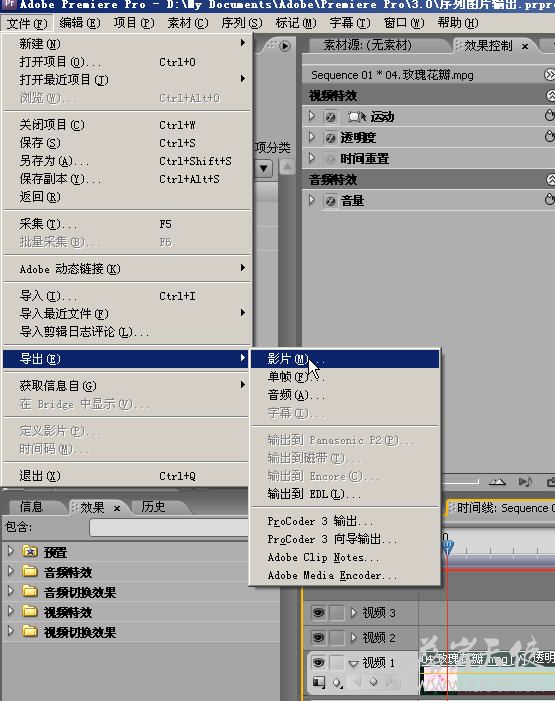Image resolution: width=555 pixels, height=701 pixels.
Task: Expand the 时间重置 effect properties
Action: [x=312, y=158]
